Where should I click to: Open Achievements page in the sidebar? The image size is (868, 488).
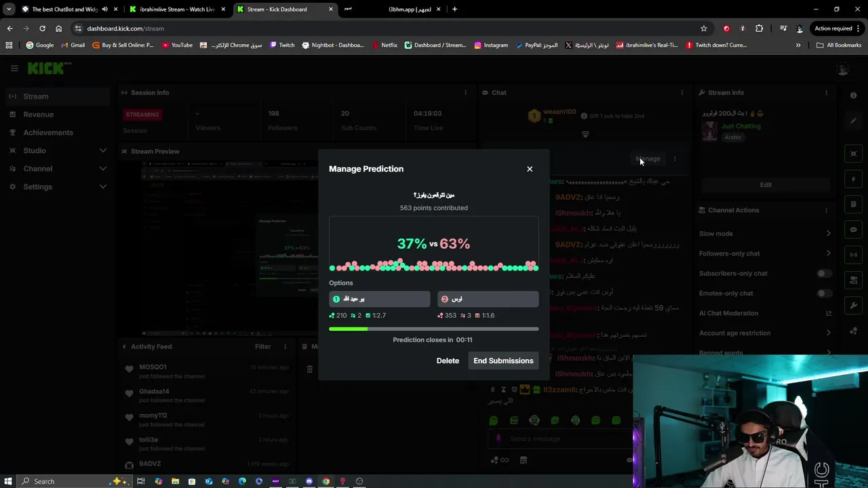[x=58, y=132]
